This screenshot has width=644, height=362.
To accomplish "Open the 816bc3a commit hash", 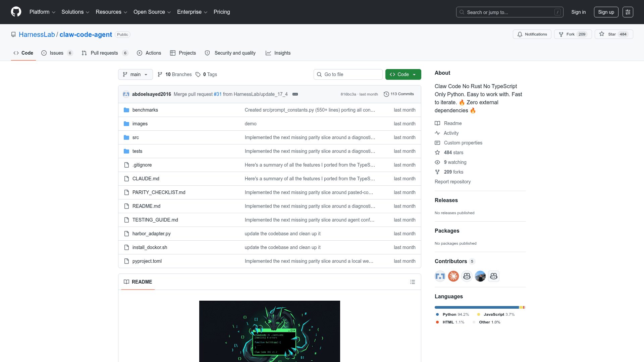I will pyautogui.click(x=348, y=94).
